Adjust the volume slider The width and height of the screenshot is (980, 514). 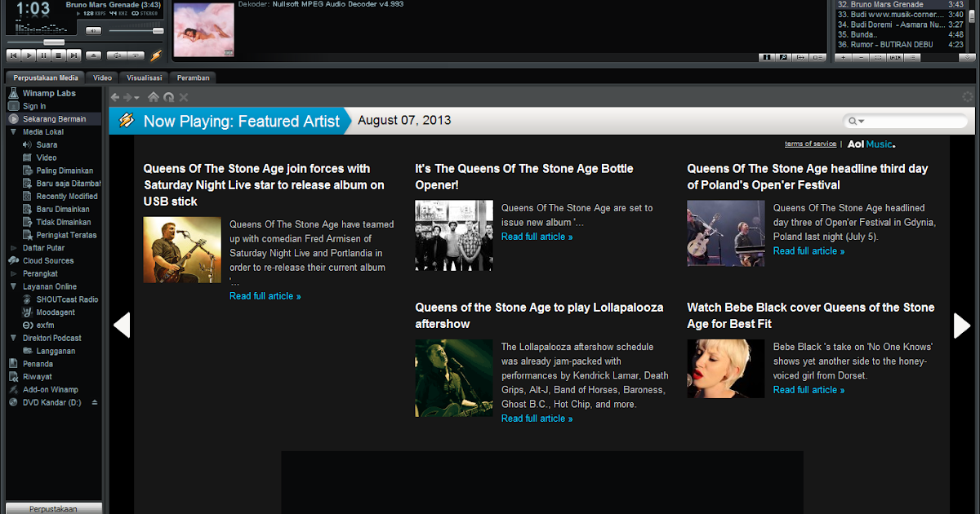136,31
